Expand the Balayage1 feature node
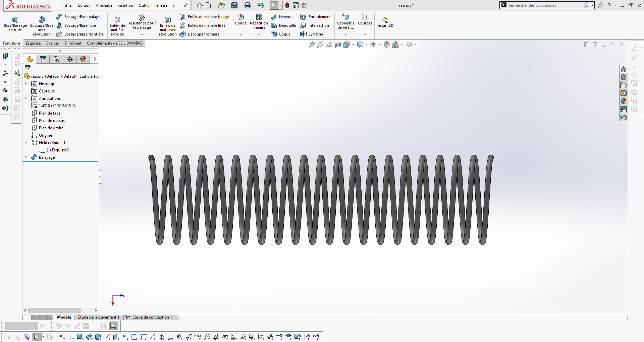 tap(26, 157)
